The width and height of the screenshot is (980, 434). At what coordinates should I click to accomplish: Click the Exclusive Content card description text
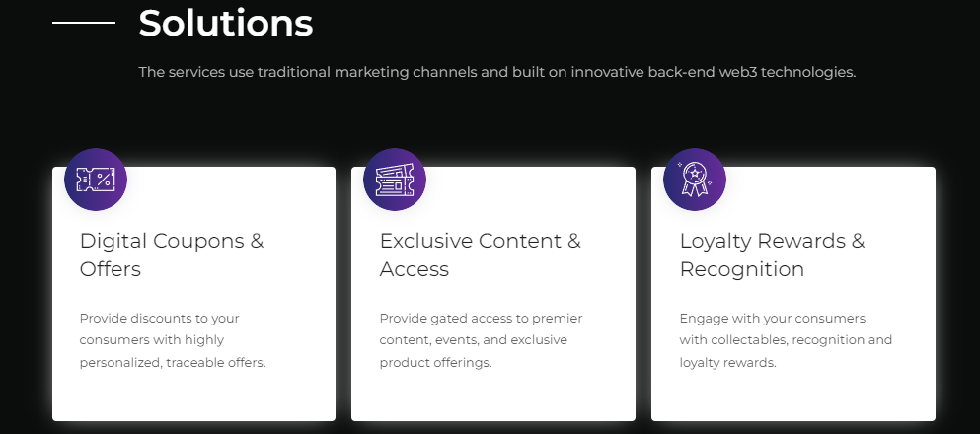coord(481,340)
